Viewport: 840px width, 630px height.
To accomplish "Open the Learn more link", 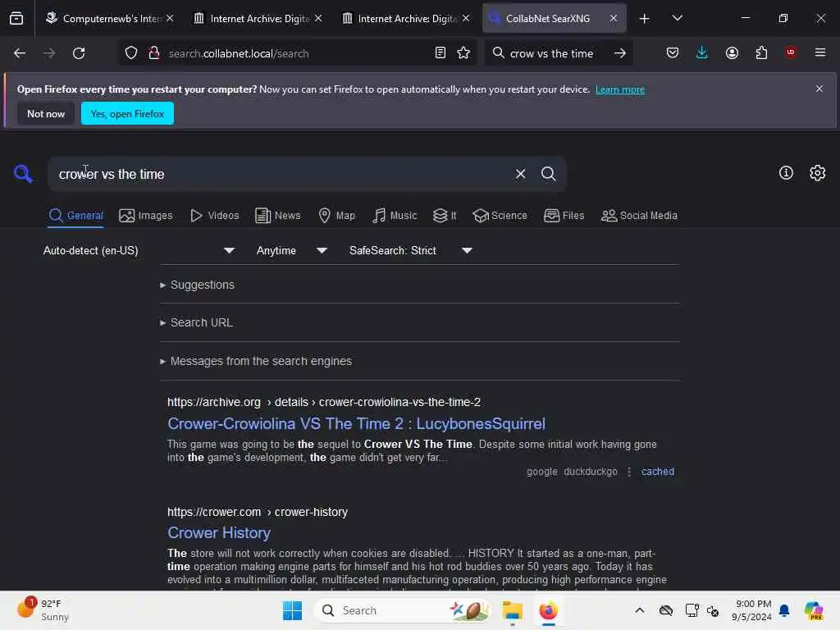I will point(620,89).
